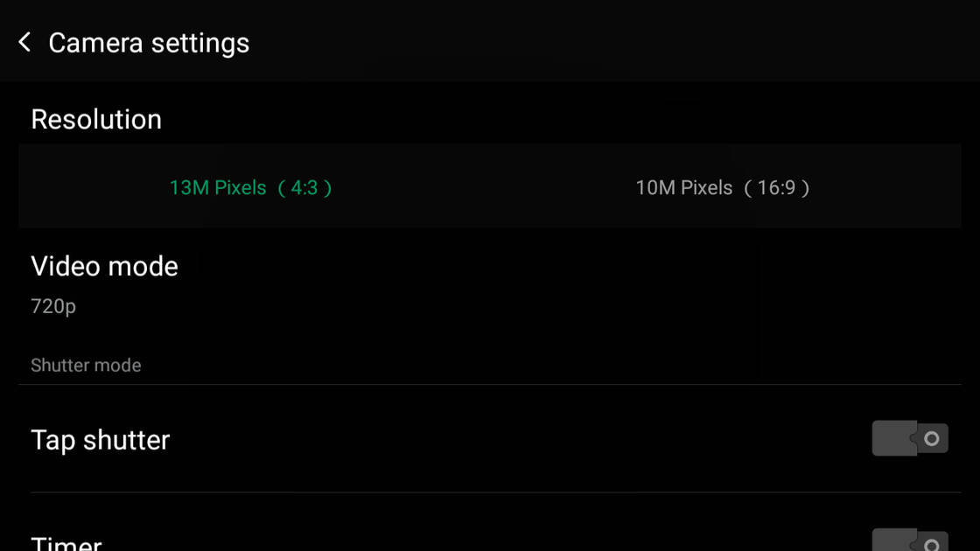Image resolution: width=980 pixels, height=551 pixels.
Task: Click the Camera settings title
Action: tap(149, 43)
